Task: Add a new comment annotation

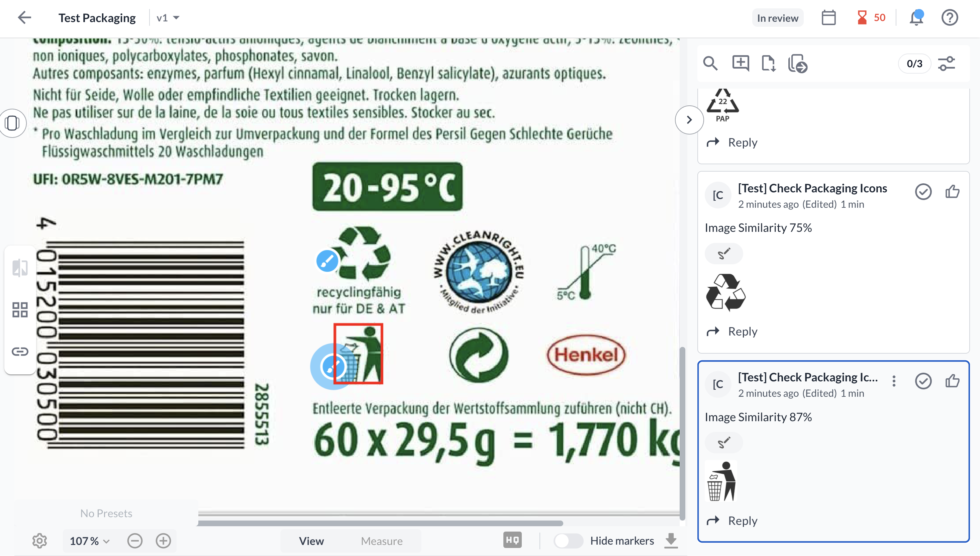Action: (740, 64)
